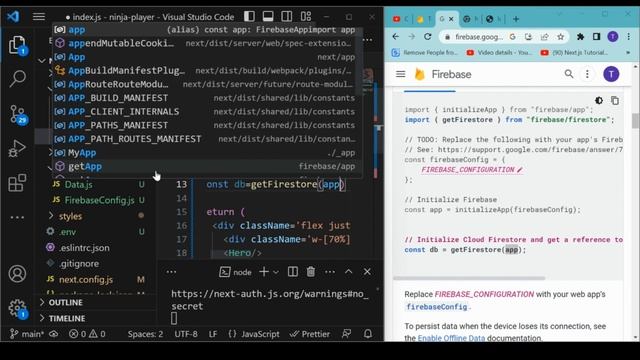Click the feedback icon in status bar
The image size is (640, 360).
(346, 334)
